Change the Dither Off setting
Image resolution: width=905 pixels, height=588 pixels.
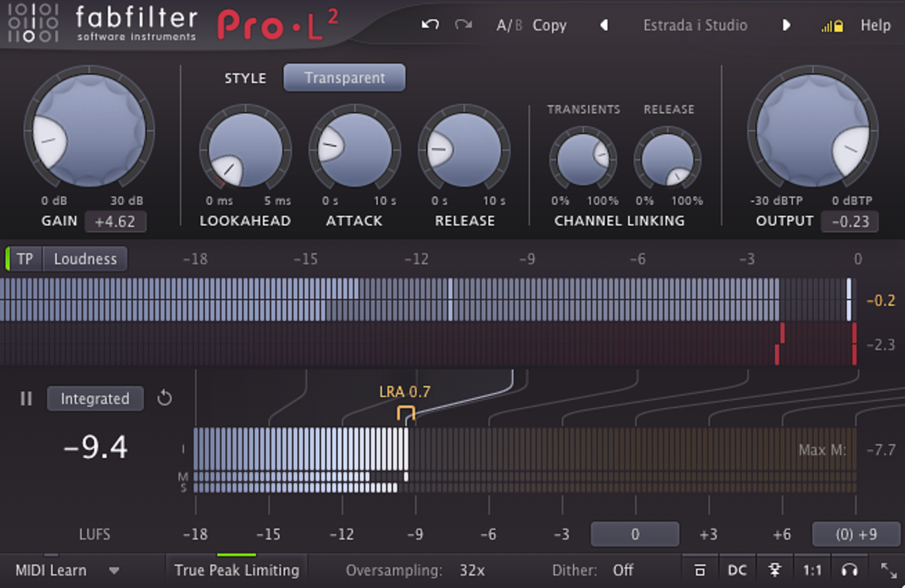coord(623,571)
